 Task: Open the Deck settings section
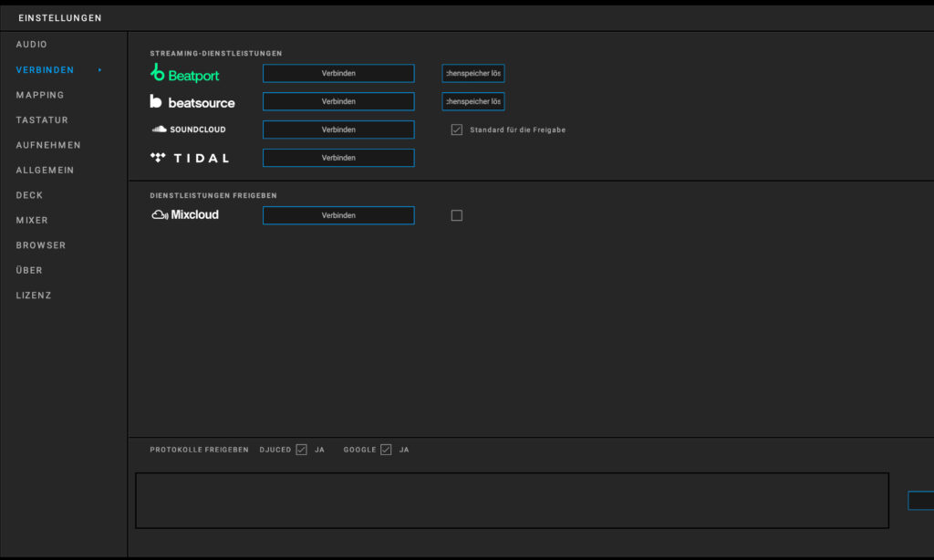[x=29, y=195]
